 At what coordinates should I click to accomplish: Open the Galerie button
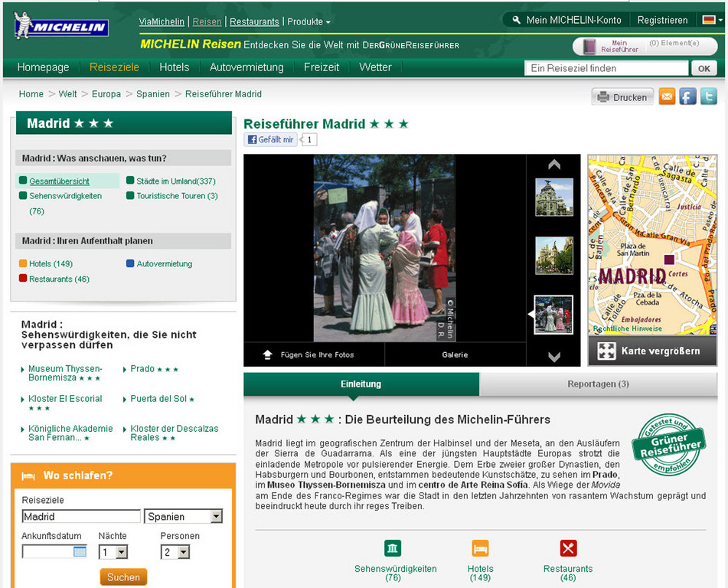pyautogui.click(x=455, y=354)
